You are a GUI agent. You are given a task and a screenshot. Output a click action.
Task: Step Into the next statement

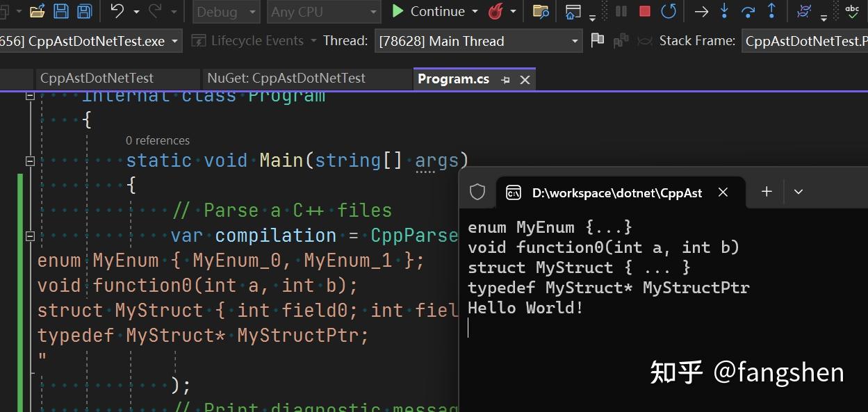coord(723,11)
